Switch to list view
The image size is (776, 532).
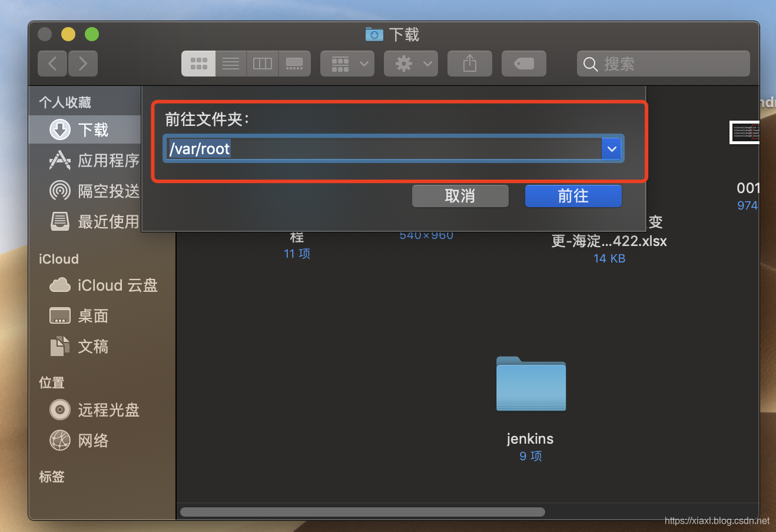click(231, 64)
